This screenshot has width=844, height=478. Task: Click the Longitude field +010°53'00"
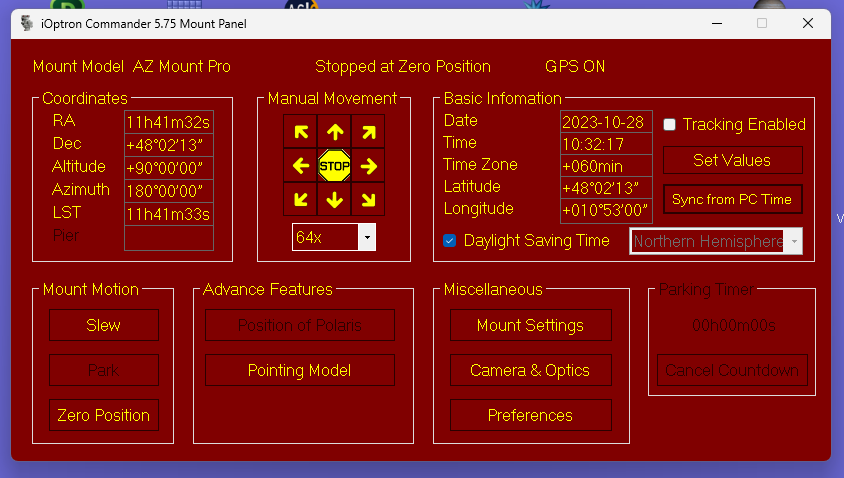(606, 210)
